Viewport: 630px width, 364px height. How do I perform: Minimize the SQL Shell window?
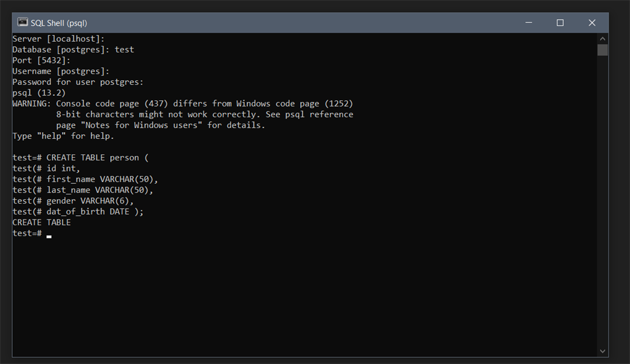528,23
